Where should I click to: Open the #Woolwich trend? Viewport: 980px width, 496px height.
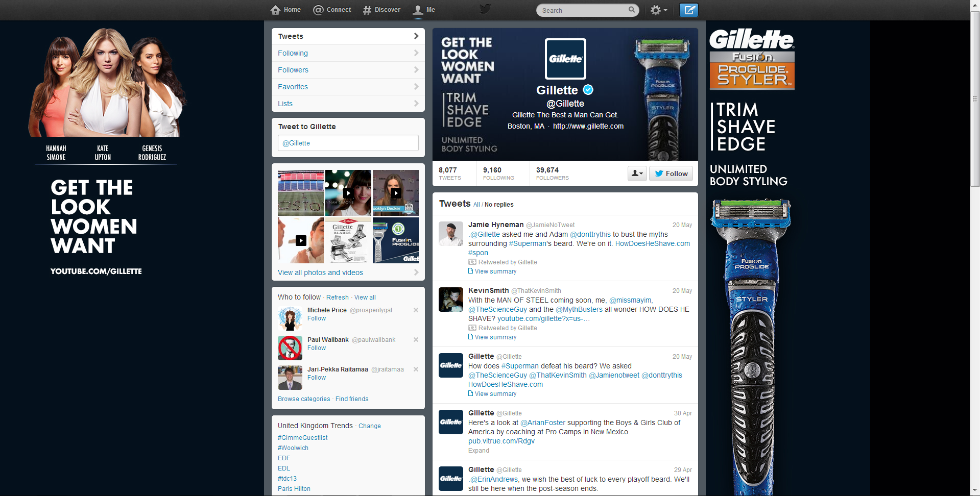point(293,448)
